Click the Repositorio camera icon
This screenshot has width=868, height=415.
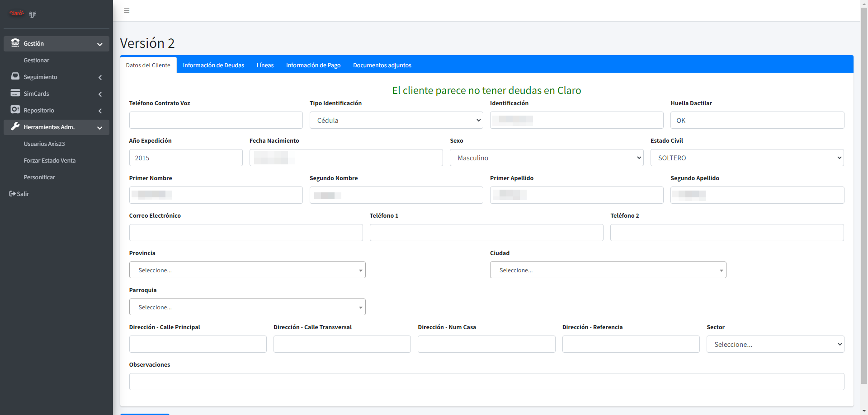tap(15, 110)
